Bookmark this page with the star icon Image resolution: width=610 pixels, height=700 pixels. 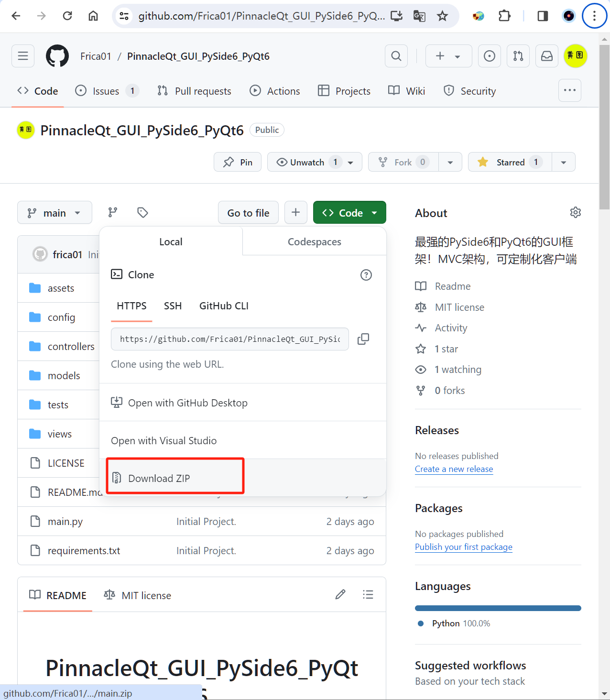click(443, 16)
